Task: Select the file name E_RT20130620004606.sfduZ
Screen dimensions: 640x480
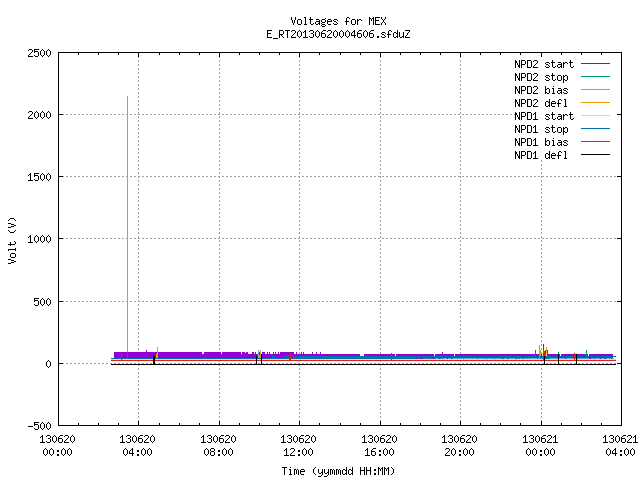Action: tap(338, 34)
